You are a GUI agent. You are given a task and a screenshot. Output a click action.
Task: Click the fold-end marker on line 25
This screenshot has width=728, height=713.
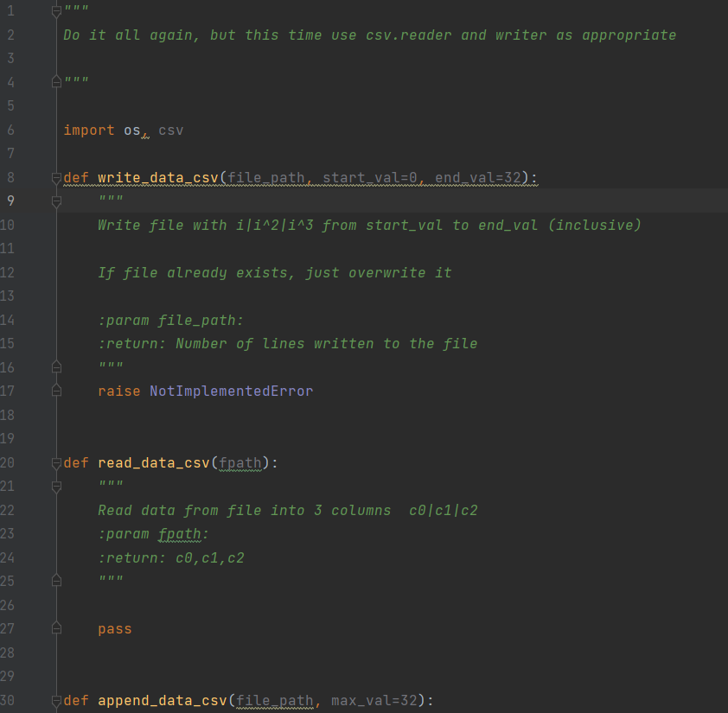(56, 580)
